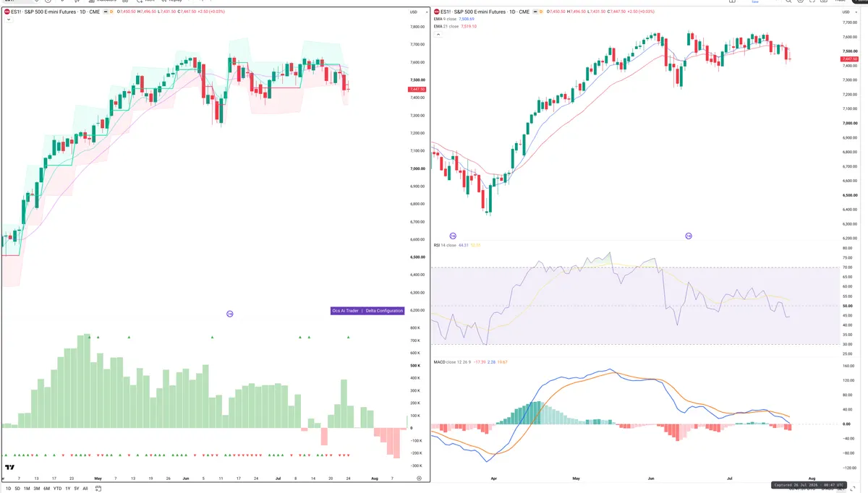Click the EMA 9 value 7,508.69

click(x=467, y=20)
